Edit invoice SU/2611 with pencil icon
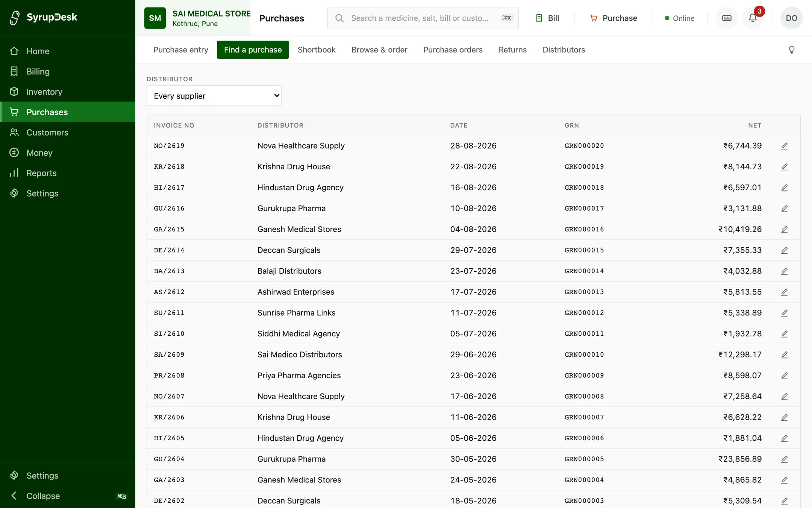 (784, 313)
